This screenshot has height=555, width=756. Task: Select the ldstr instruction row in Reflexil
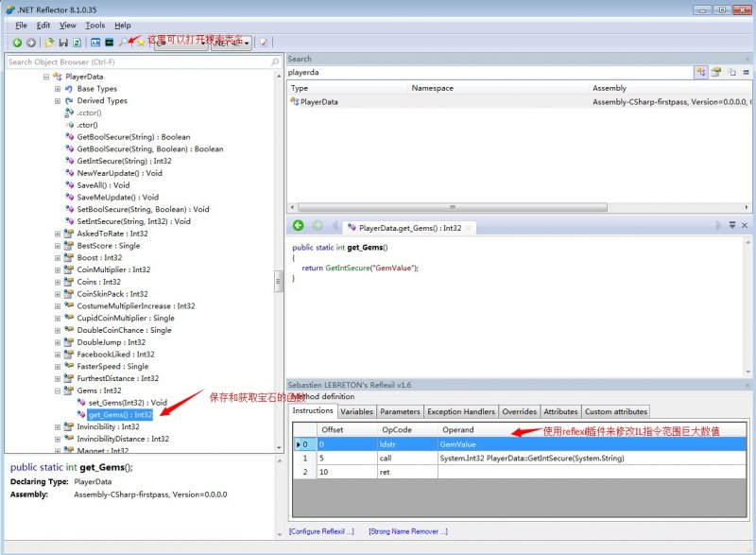520,444
